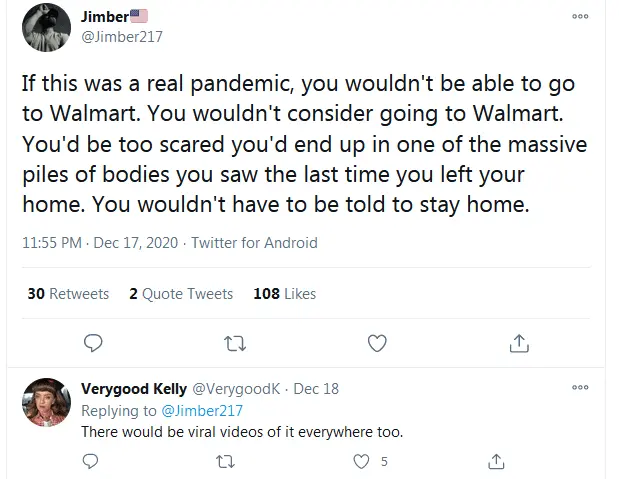Reply to Verygood Kelly's comment
This screenshot has height=479, width=619.
pyautogui.click(x=90, y=461)
